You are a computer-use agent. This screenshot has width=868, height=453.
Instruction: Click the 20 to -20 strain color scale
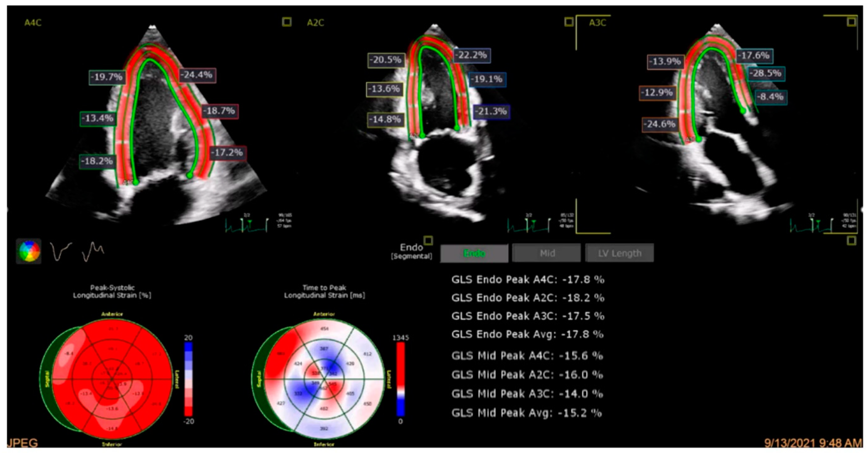tap(188, 379)
